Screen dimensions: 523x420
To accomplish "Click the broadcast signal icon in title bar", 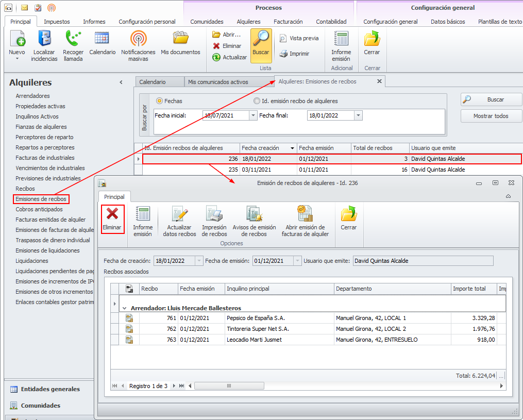I will 52,7.
